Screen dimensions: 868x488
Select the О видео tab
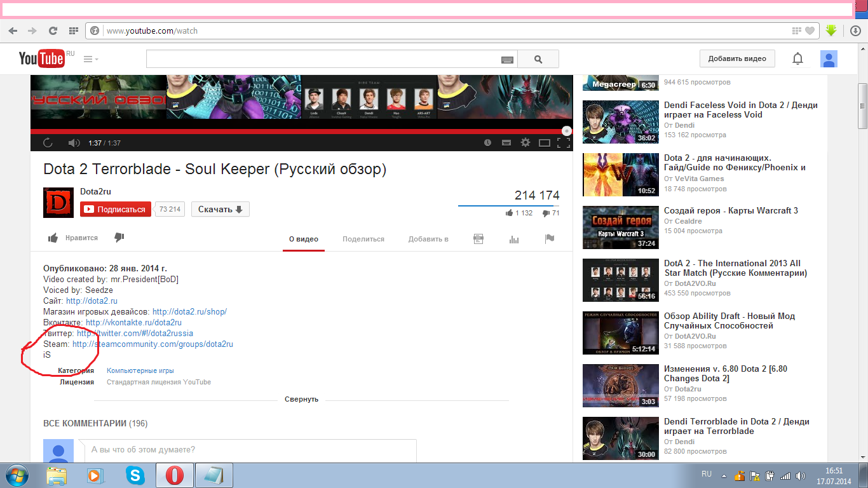(x=304, y=239)
